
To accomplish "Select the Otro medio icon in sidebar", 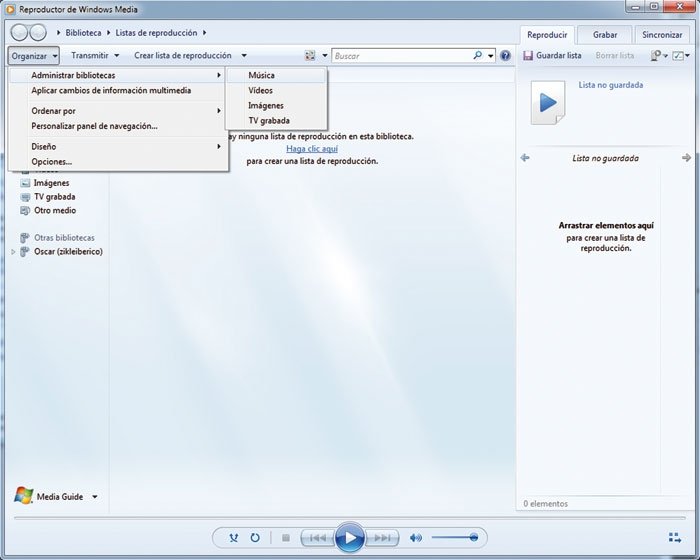I will [x=25, y=211].
